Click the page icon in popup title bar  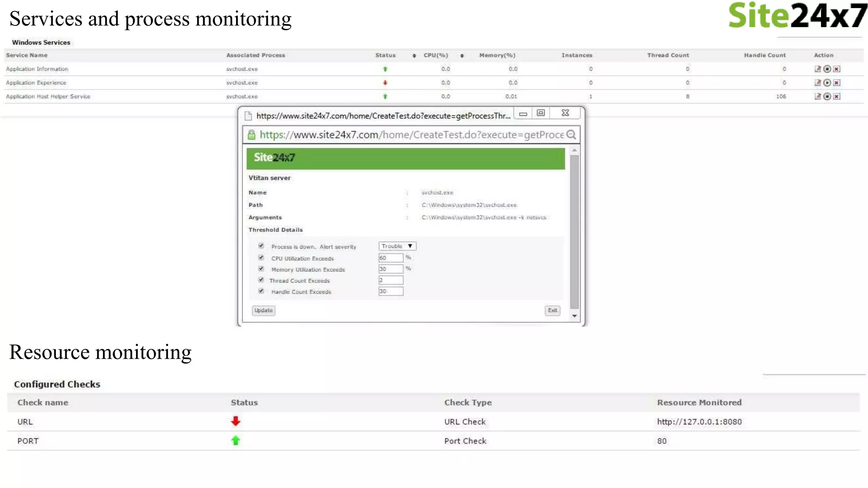(248, 116)
